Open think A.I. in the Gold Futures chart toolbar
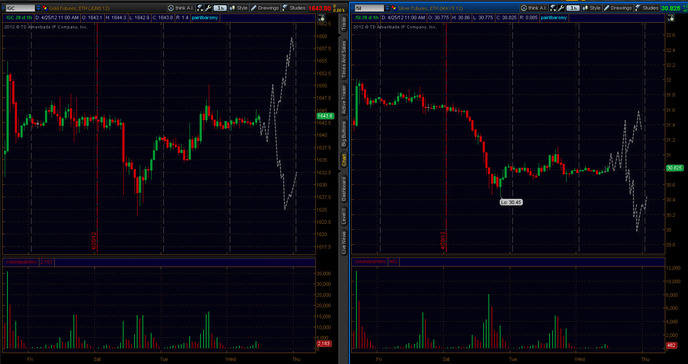 181,8
